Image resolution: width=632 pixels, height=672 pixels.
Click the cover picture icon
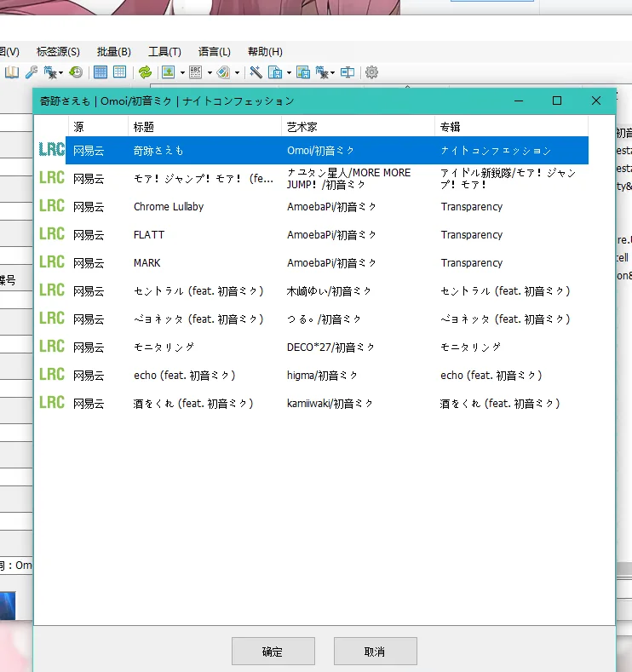[x=169, y=72]
